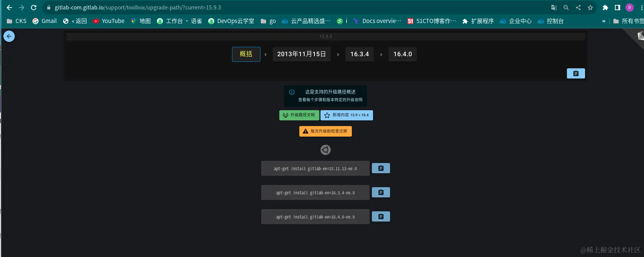Viewport: 644px width, 257px height.
Task: Click the Ubuntu distribution icon
Action: pyautogui.click(x=325, y=150)
